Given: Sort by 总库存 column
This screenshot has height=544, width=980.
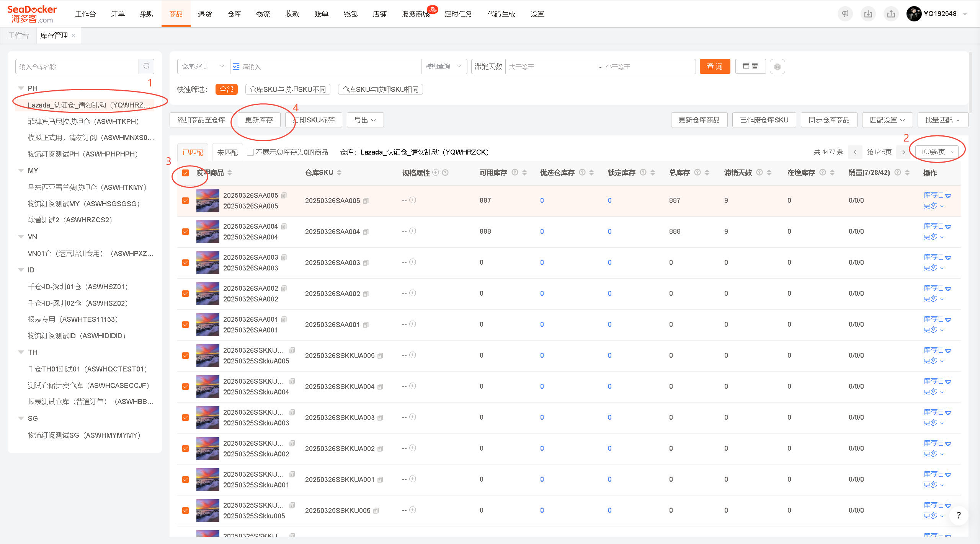Looking at the screenshot, I should coord(707,173).
